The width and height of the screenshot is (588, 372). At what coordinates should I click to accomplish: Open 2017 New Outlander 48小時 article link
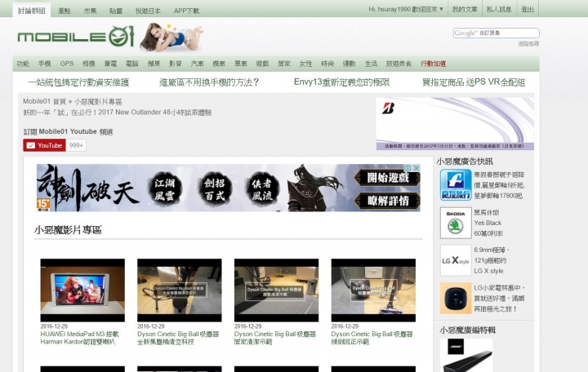coord(118,113)
